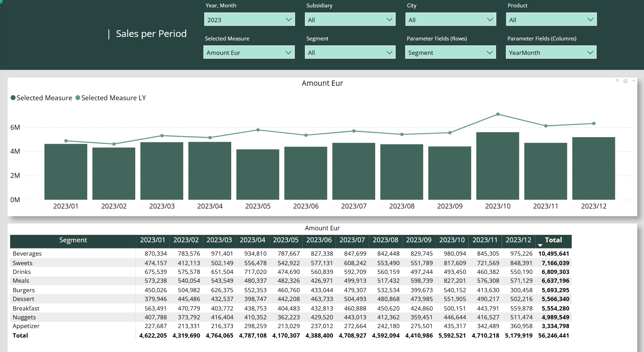
Task: Expand the Year, Month dropdown showing 2023
Action: [249, 20]
